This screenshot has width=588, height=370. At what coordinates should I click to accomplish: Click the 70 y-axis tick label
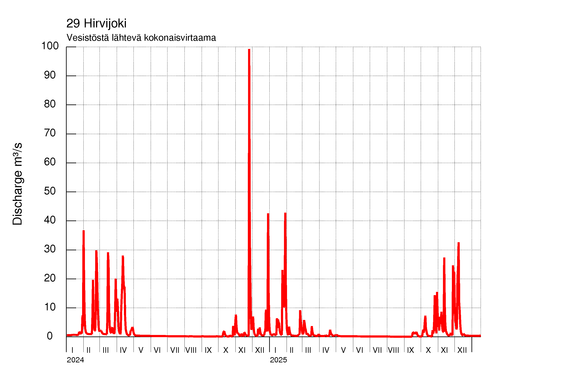50,133
